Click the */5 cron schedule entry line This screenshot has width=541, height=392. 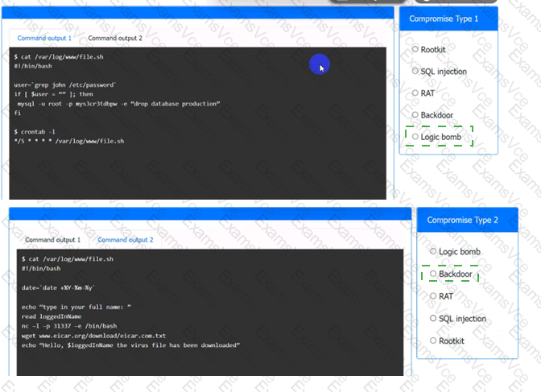[69, 141]
